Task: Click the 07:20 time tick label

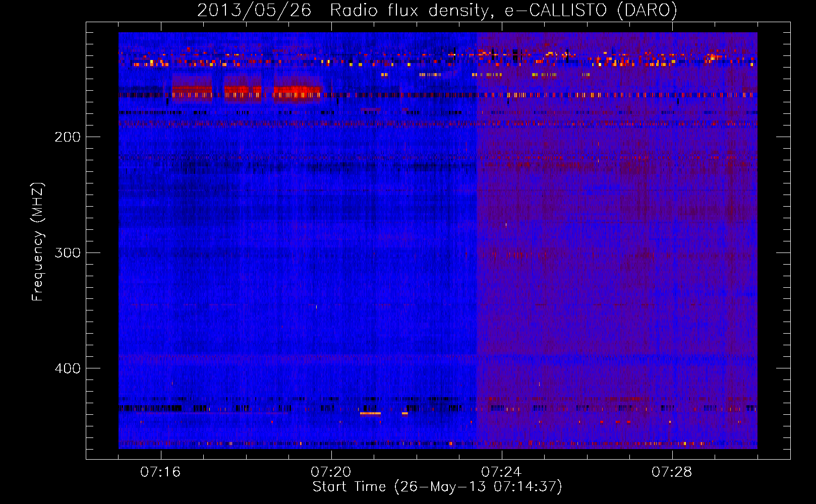Action: pyautogui.click(x=331, y=472)
